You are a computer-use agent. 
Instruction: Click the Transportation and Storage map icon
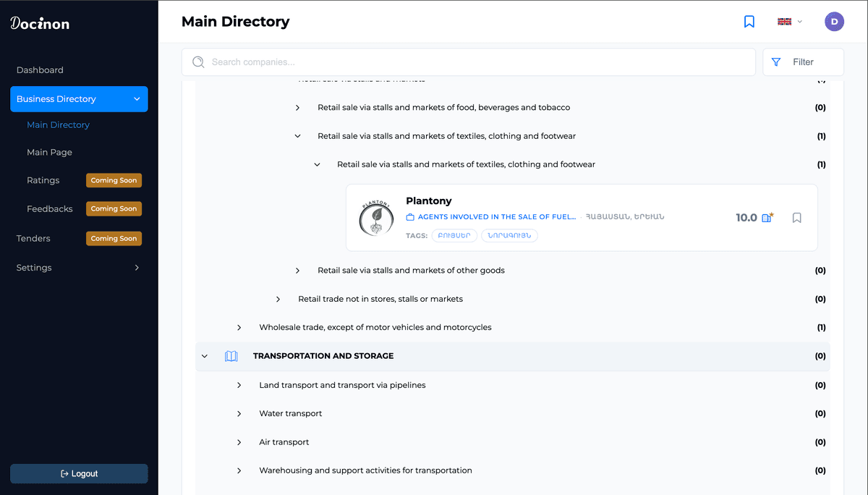tap(231, 356)
